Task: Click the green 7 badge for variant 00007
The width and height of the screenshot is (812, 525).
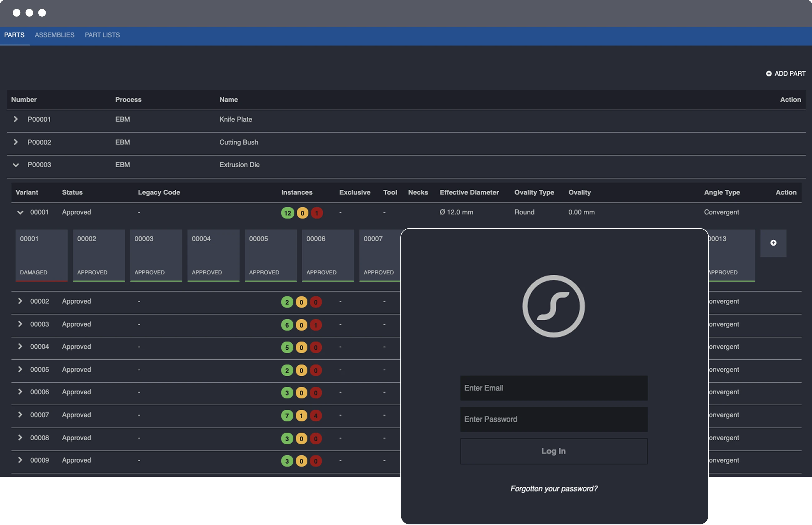Action: pyautogui.click(x=287, y=416)
